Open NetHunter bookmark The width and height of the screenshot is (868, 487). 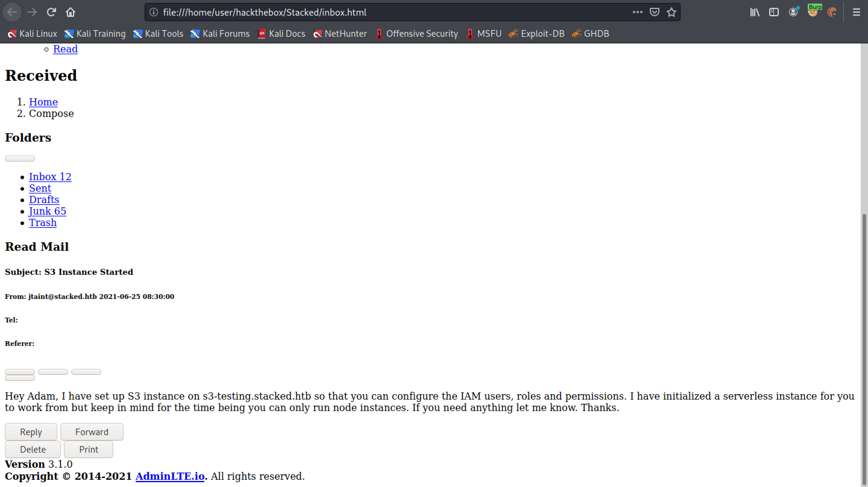(x=340, y=34)
